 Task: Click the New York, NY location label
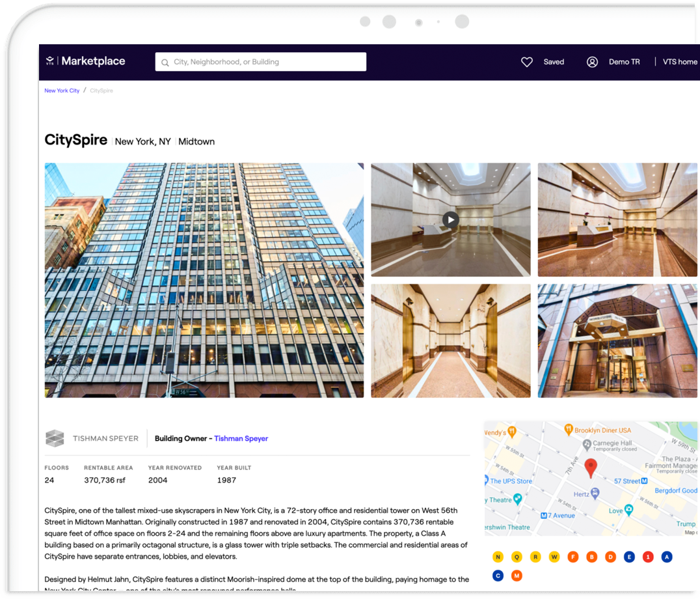pyautogui.click(x=143, y=141)
